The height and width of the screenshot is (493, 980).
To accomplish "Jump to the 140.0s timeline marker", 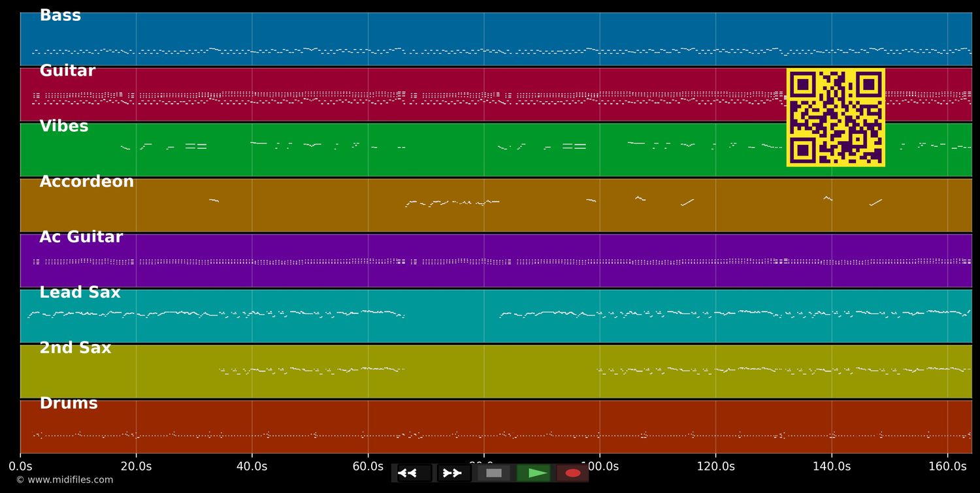I will click(x=831, y=466).
